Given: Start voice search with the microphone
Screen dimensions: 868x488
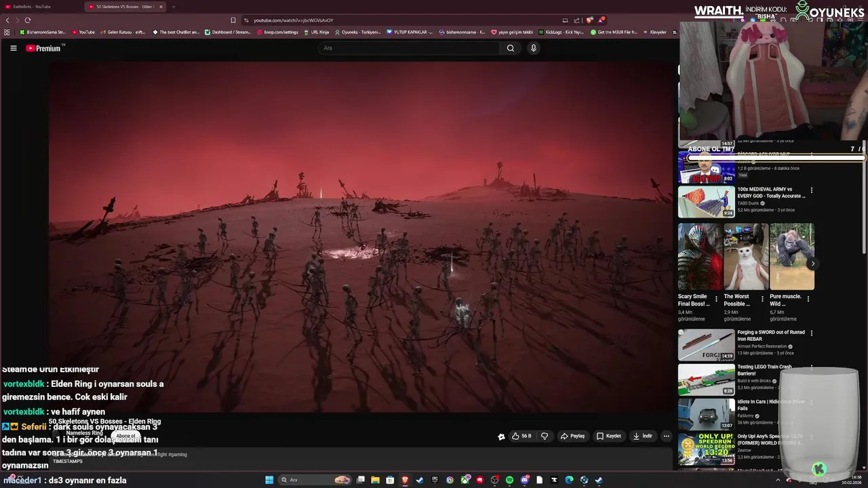Looking at the screenshot, I should pyautogui.click(x=534, y=48).
